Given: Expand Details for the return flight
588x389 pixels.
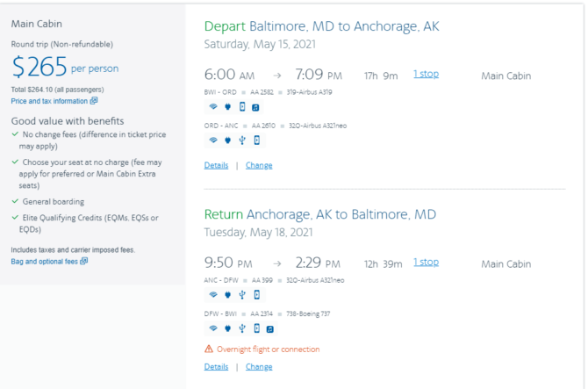Looking at the screenshot, I should click(216, 367).
